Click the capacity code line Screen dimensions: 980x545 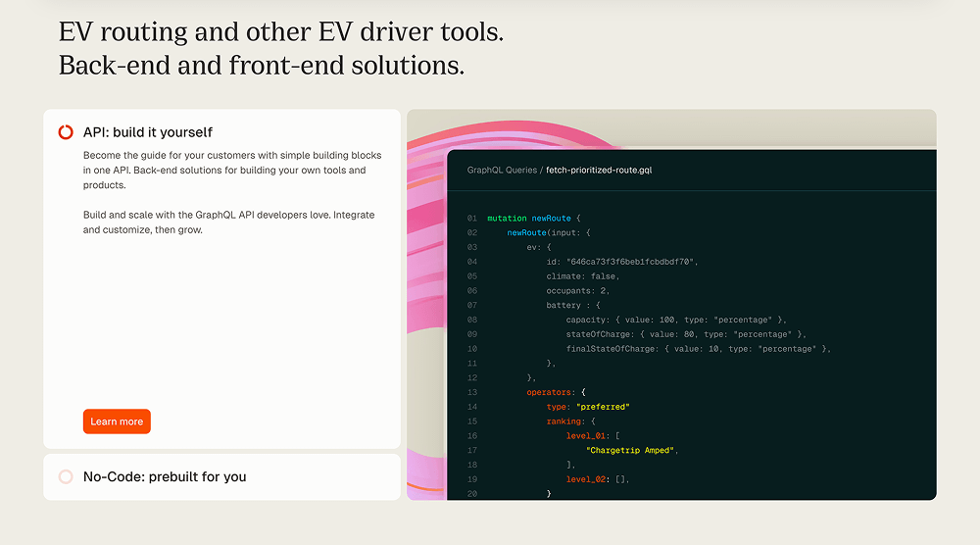point(676,320)
